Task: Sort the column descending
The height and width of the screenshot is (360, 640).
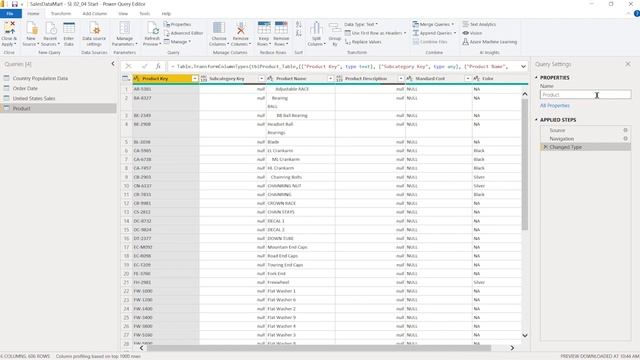Action: pyautogui.click(x=299, y=33)
